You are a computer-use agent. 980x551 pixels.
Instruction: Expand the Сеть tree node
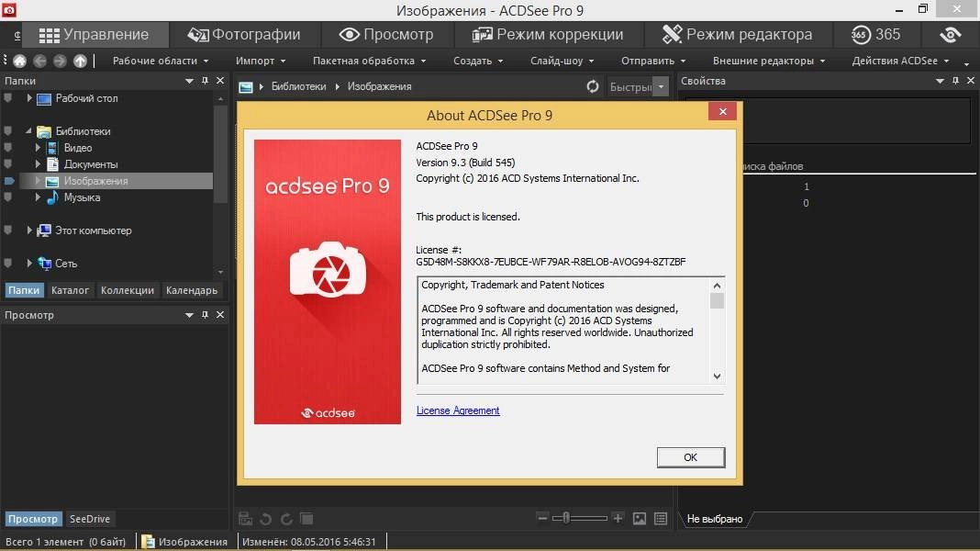click(x=28, y=264)
